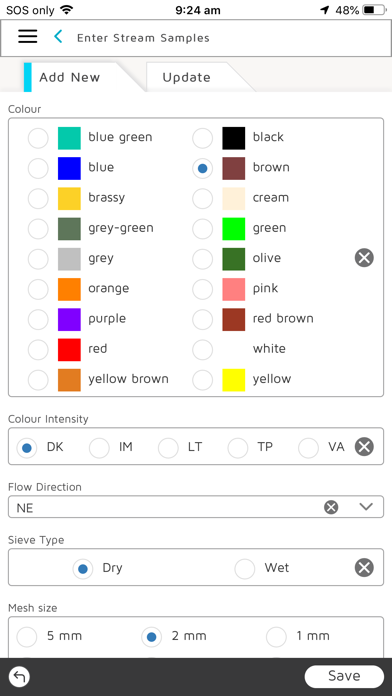The image size is (392, 696).
Task: Select the Add New tab
Action: coord(70,77)
